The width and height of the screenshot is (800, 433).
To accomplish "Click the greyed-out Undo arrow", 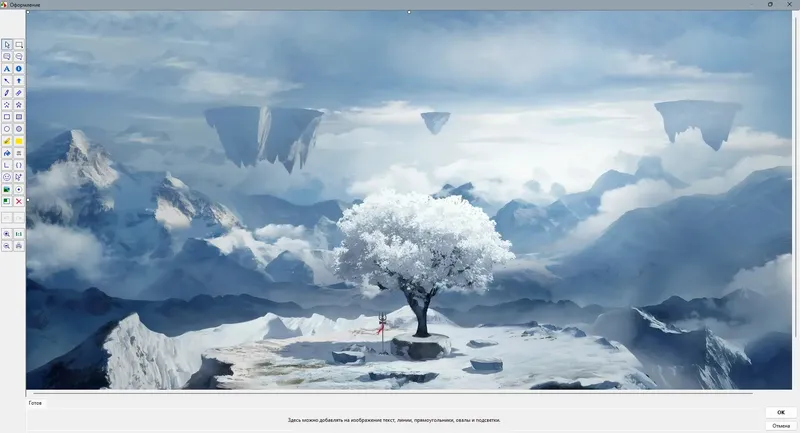I will click(x=7, y=218).
